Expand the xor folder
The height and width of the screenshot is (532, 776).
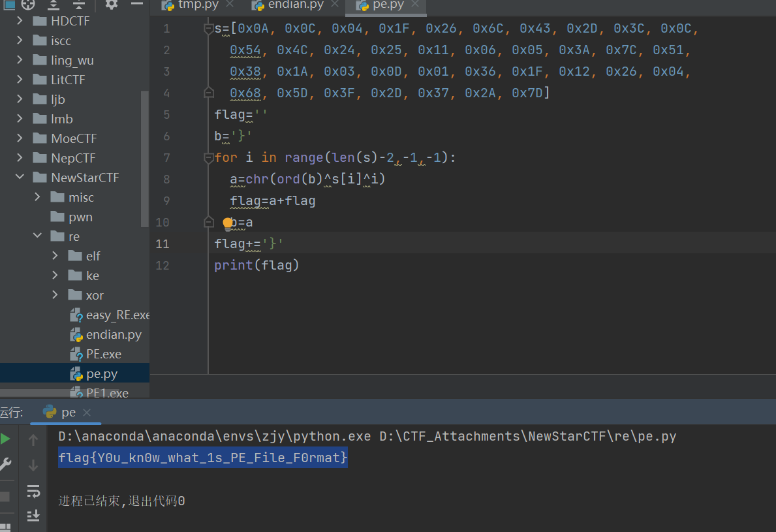(55, 295)
